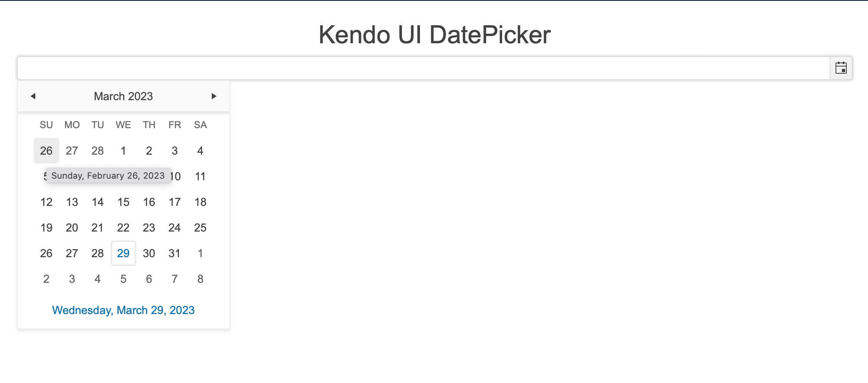Select March 31 in the calendar grid
Image resolution: width=868 pixels, height=383 pixels.
pos(175,253)
